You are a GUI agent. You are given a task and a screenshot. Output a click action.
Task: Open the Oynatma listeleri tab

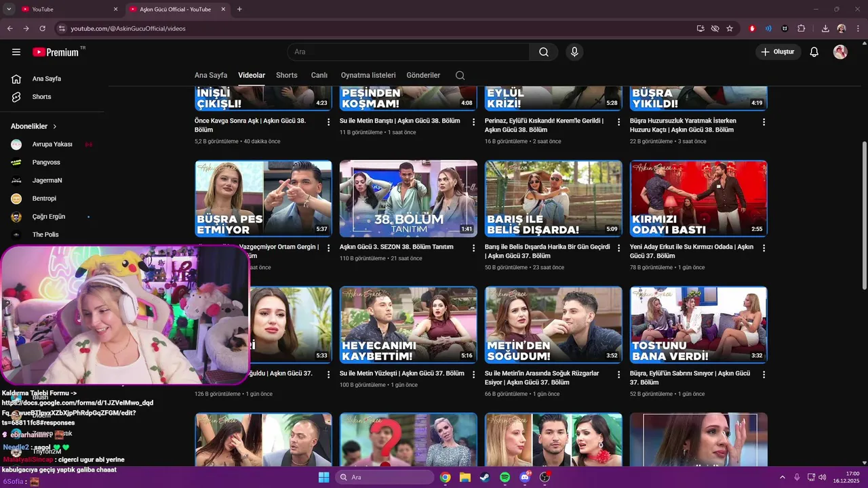[368, 75]
